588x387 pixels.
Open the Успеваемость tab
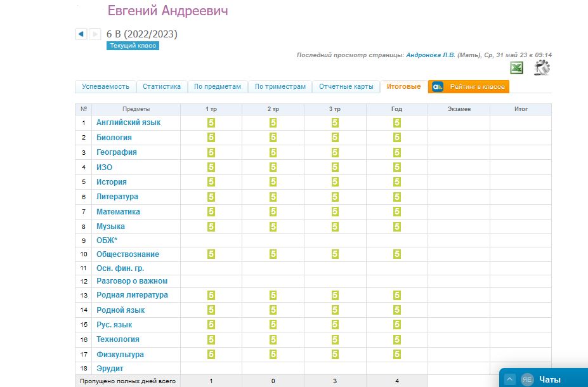click(x=106, y=87)
